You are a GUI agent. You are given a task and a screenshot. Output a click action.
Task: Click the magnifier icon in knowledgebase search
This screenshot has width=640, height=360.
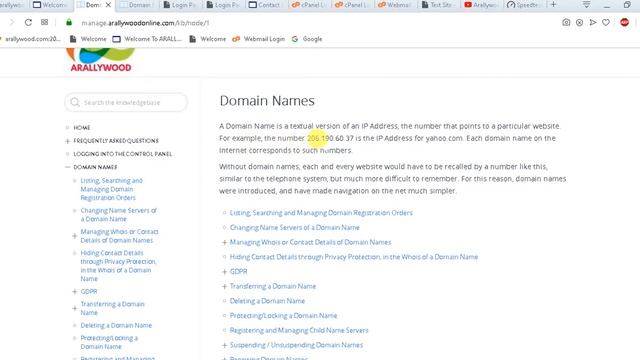pyautogui.click(x=75, y=102)
